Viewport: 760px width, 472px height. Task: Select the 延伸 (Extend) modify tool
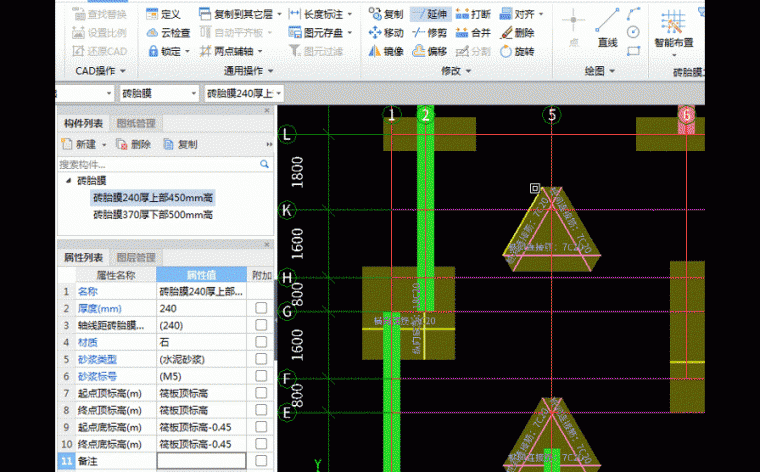point(428,15)
